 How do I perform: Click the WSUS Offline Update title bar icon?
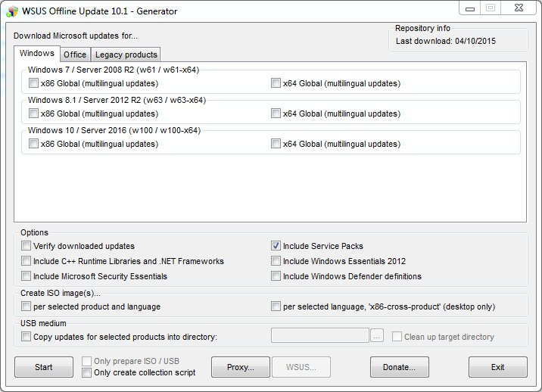click(12, 10)
